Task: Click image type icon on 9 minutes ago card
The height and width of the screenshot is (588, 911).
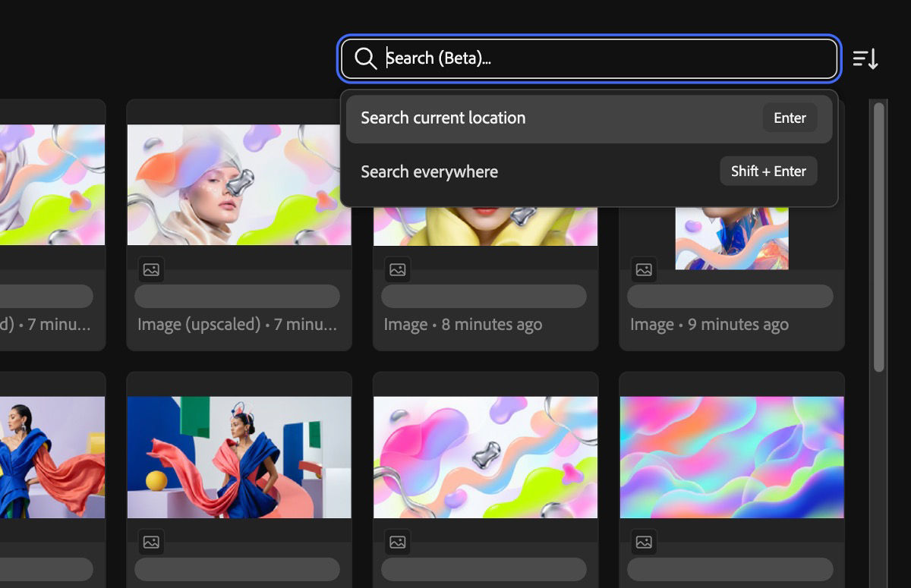Action: [644, 269]
